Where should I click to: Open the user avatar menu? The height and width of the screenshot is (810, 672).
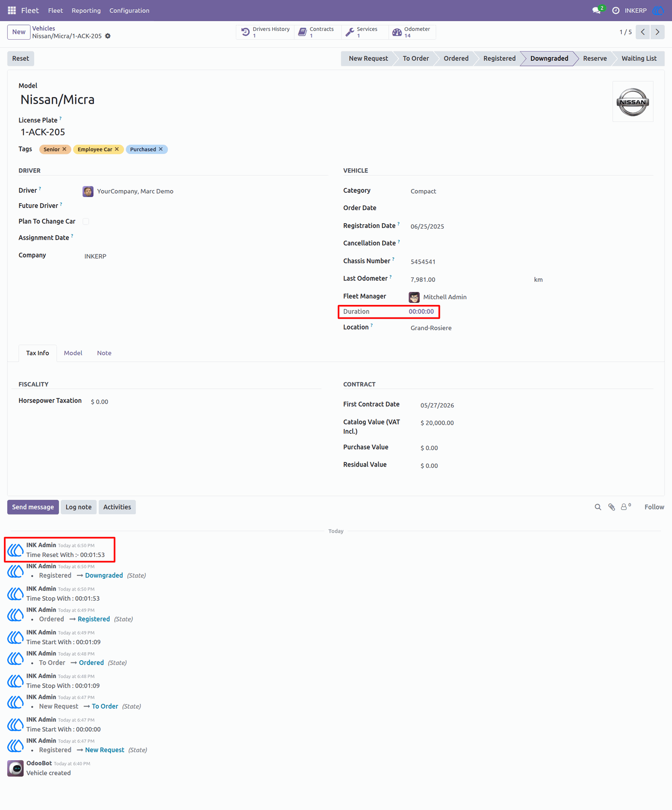658,10
